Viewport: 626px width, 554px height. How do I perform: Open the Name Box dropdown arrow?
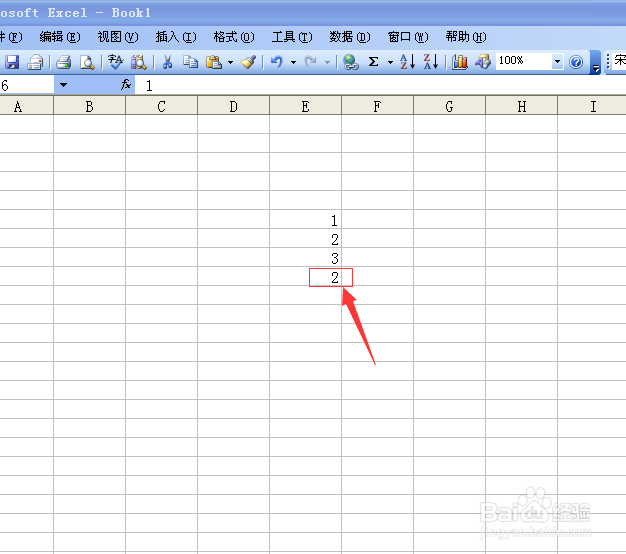click(x=63, y=85)
